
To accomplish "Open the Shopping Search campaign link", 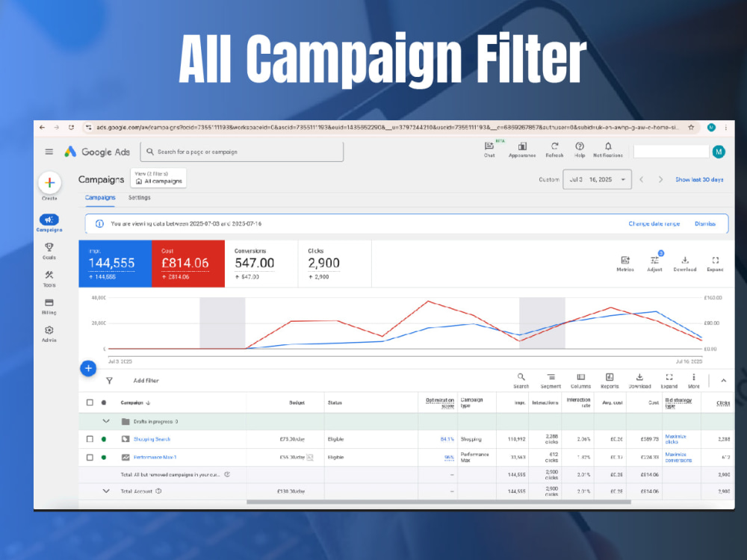I will [152, 439].
